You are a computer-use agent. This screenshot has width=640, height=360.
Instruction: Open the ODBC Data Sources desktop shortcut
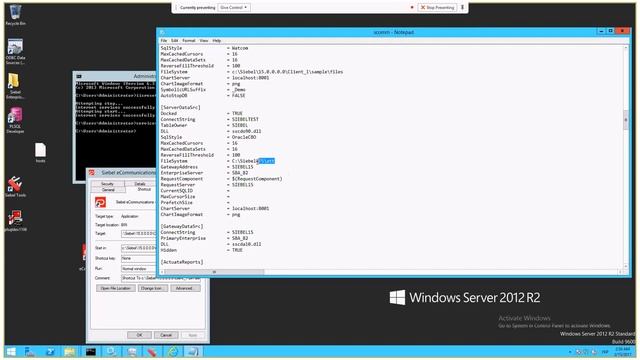point(15,51)
